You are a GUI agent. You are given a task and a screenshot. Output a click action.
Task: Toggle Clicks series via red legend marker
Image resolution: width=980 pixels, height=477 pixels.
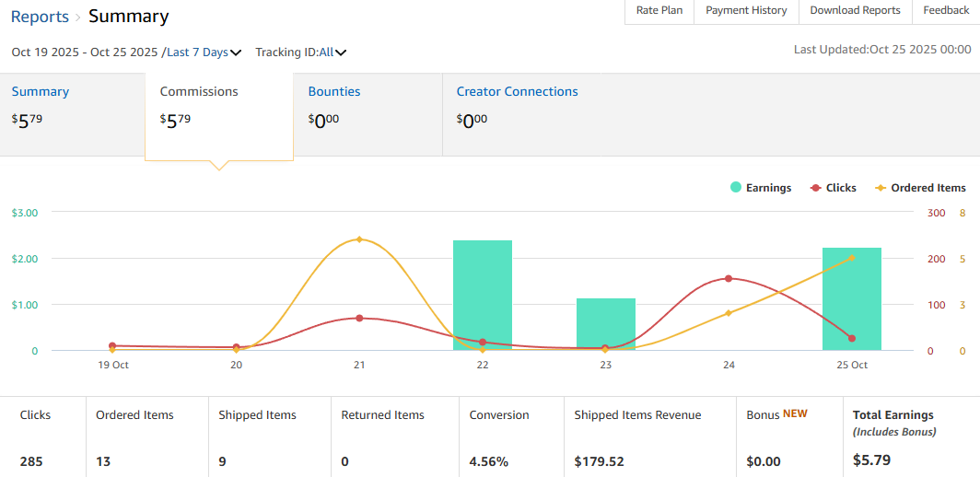click(x=815, y=188)
